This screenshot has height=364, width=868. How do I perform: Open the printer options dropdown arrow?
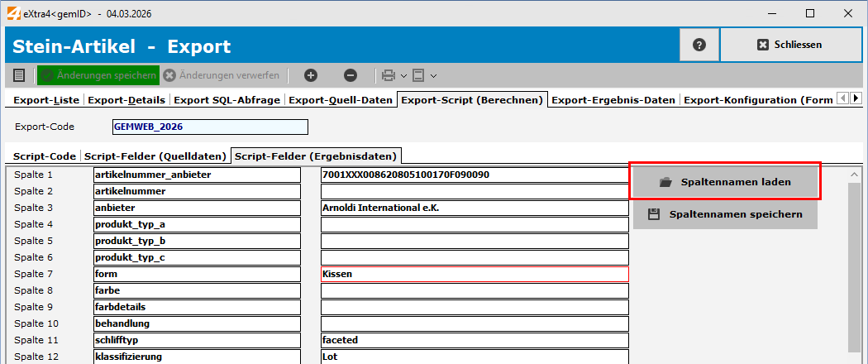coord(403,75)
